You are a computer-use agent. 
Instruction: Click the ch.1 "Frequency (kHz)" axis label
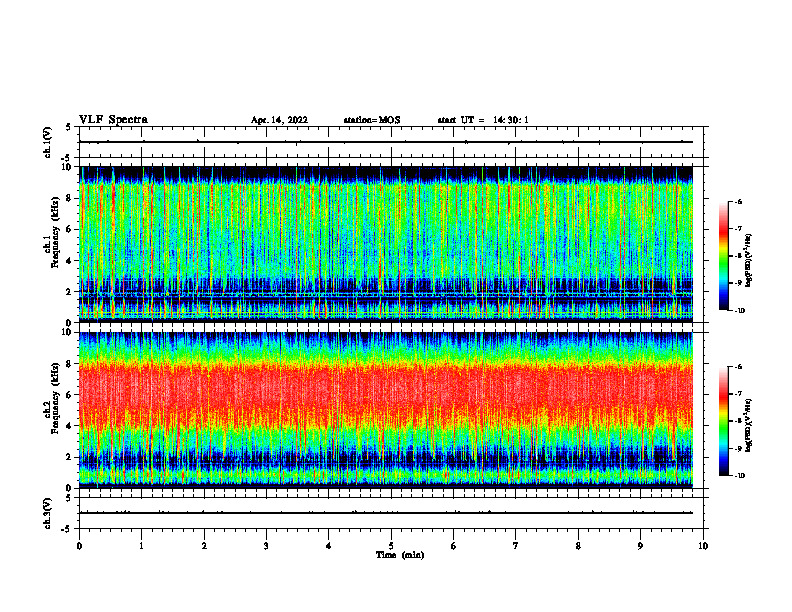point(55,232)
